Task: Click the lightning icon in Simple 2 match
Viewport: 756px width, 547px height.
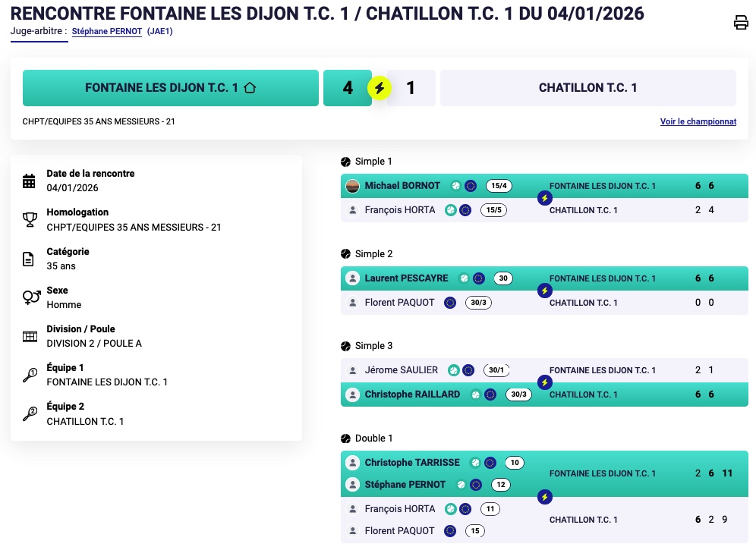Action: tap(544, 291)
